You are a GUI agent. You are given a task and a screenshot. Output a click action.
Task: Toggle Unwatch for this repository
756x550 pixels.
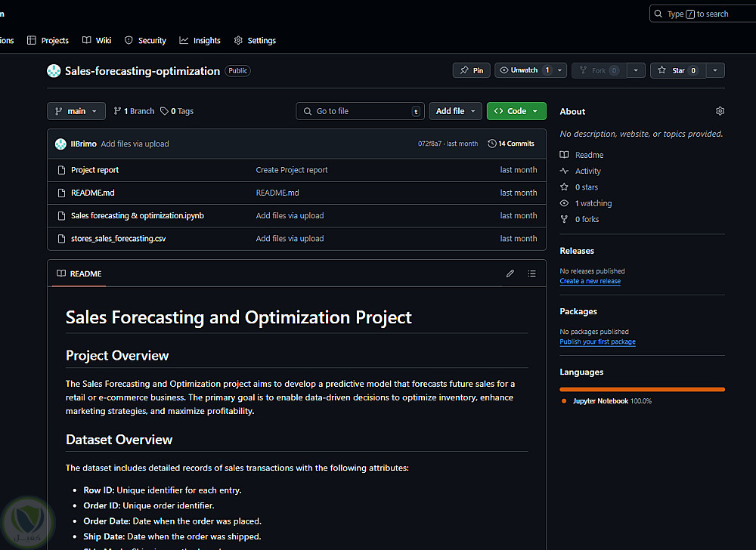(524, 70)
